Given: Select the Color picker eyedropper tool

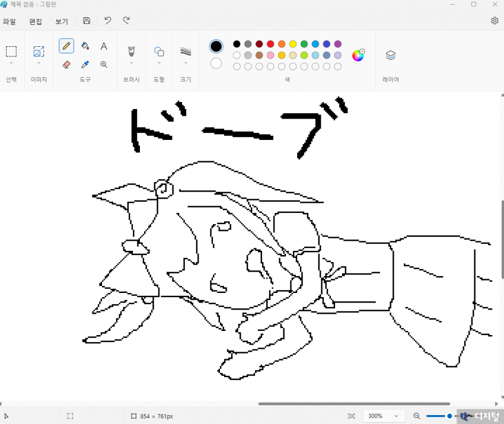Looking at the screenshot, I should point(85,65).
